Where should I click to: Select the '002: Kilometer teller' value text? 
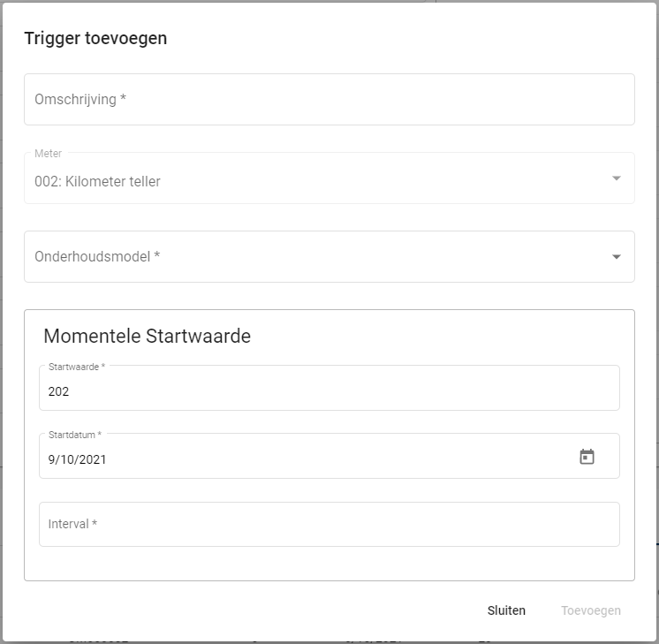tap(98, 182)
